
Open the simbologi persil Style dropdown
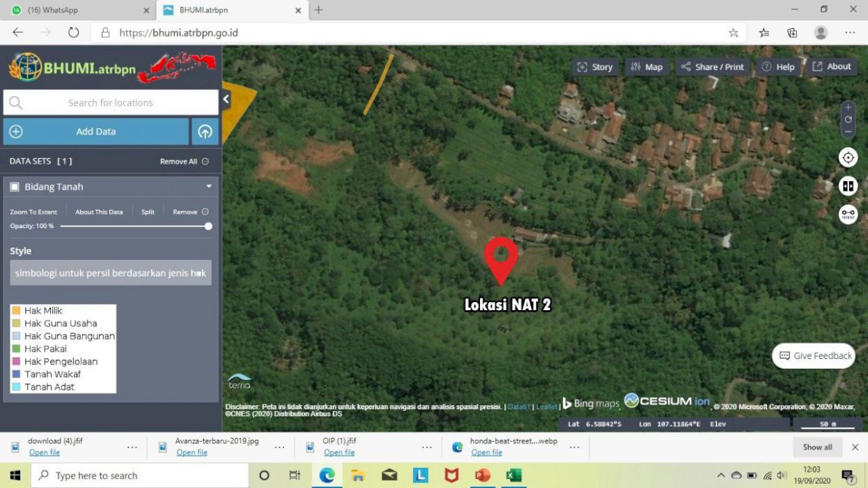[110, 273]
